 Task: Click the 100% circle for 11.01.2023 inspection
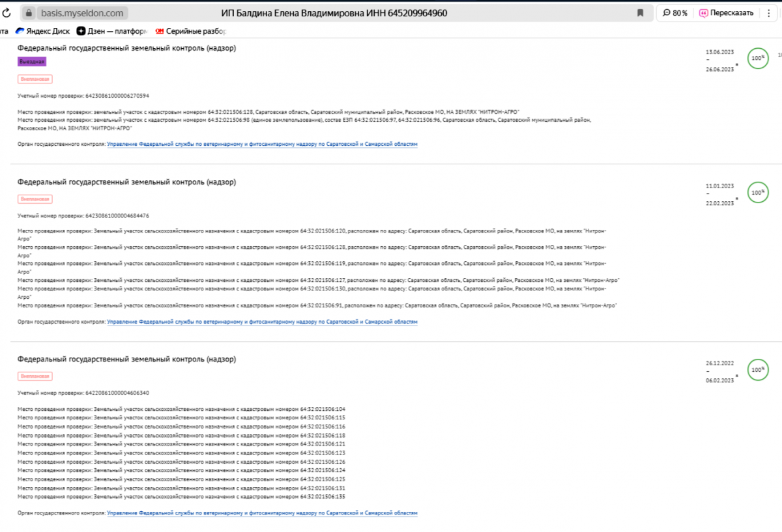pyautogui.click(x=757, y=193)
